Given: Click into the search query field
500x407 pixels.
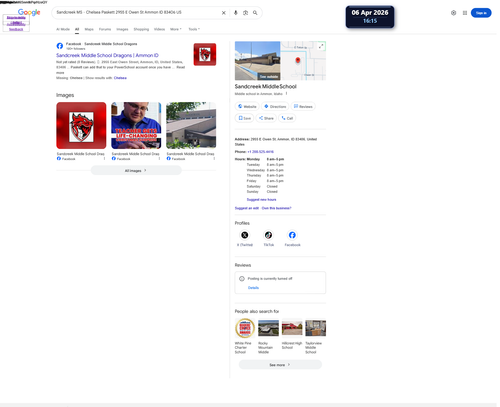Looking at the screenshot, I should (137, 13).
